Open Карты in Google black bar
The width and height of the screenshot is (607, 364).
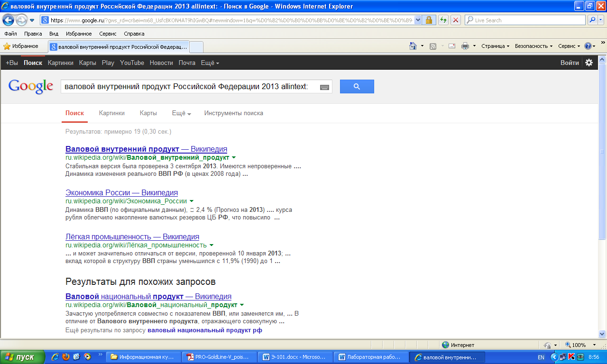(x=88, y=63)
